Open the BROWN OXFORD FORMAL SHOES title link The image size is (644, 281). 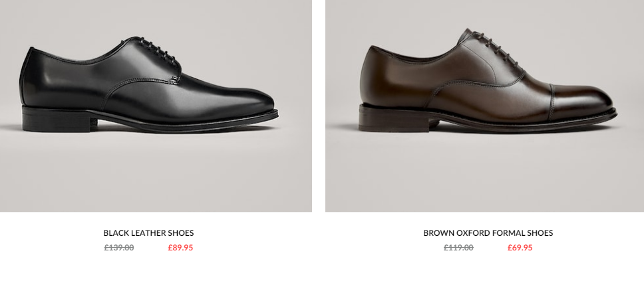click(x=488, y=233)
